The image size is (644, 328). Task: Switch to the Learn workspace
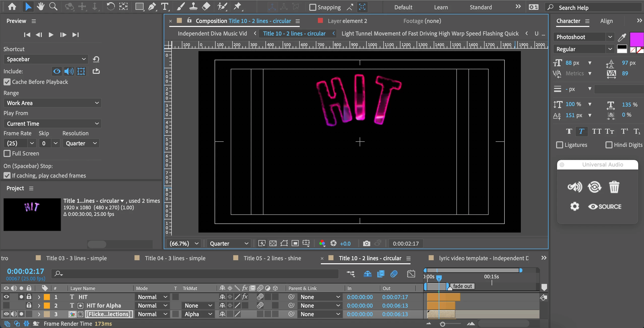coord(441,7)
